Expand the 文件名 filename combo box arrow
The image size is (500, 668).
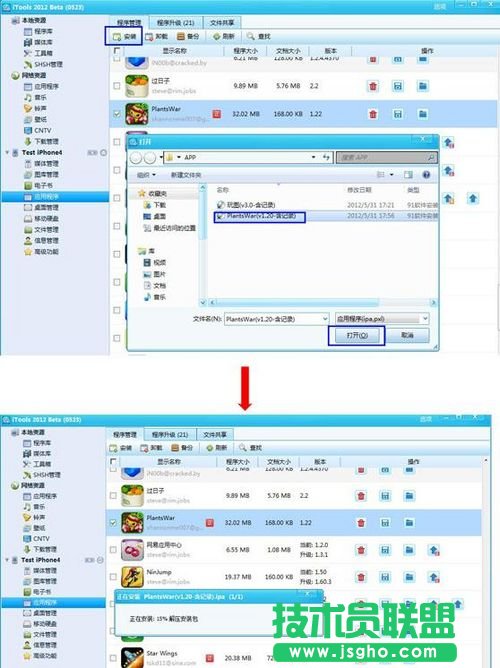pos(325,319)
